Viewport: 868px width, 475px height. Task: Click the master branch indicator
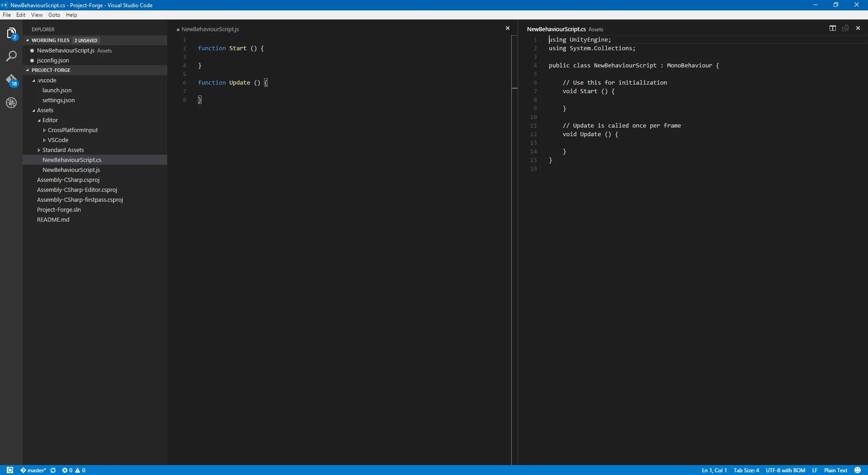tap(33, 470)
